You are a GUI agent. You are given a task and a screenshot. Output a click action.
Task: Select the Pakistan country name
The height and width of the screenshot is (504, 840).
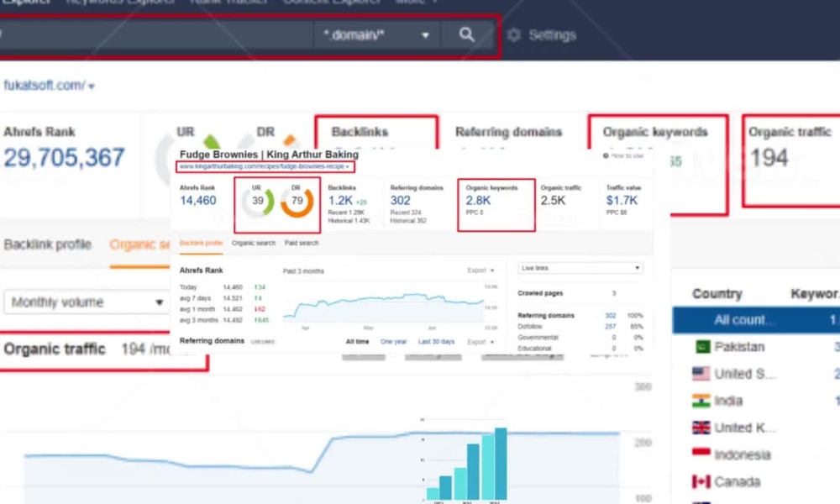pos(739,347)
